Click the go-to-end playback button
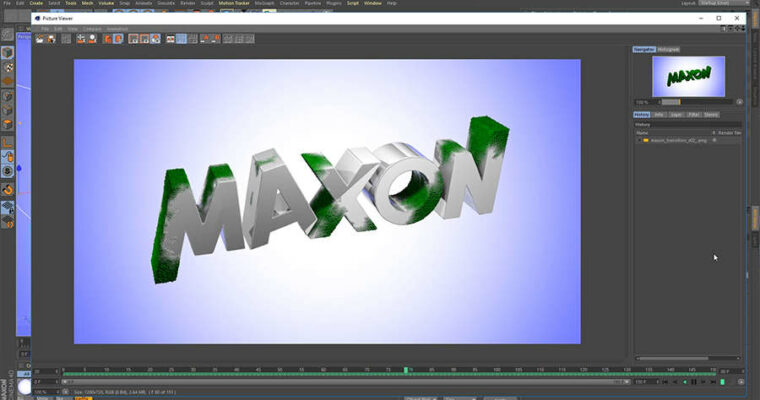The width and height of the screenshot is (760, 400). [713, 382]
